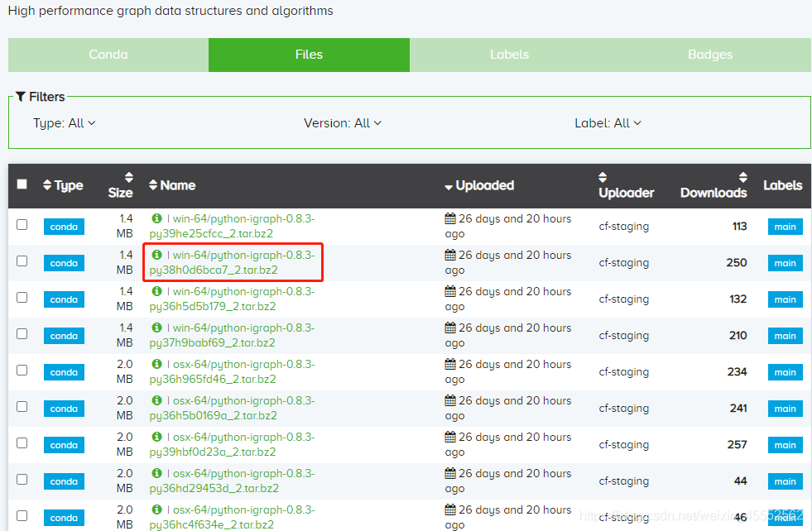
Task: Check the box for py36h5b0169a row
Action: 22,406
